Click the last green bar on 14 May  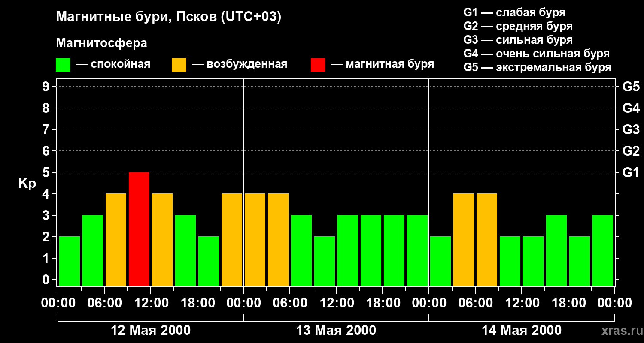click(x=603, y=250)
